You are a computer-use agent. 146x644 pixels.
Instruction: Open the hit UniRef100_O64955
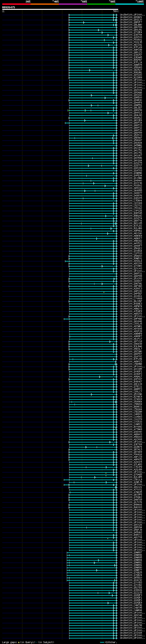[x=131, y=191]
